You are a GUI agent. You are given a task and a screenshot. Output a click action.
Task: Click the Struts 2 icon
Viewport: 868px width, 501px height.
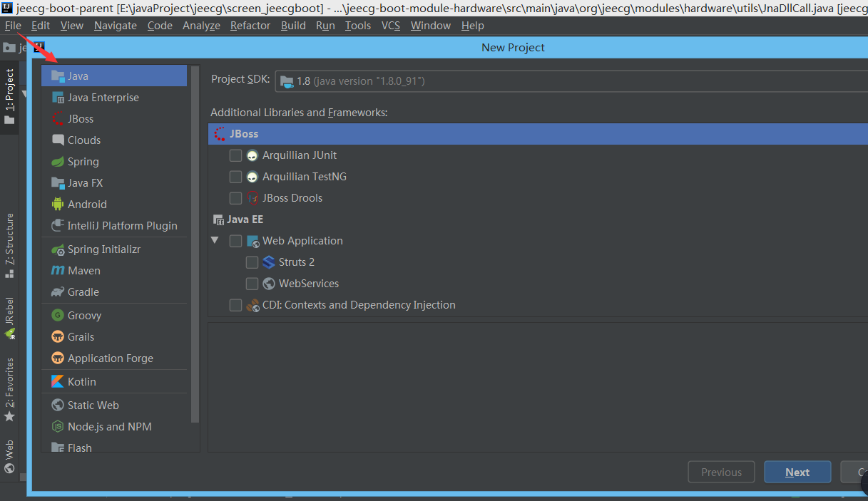click(269, 262)
